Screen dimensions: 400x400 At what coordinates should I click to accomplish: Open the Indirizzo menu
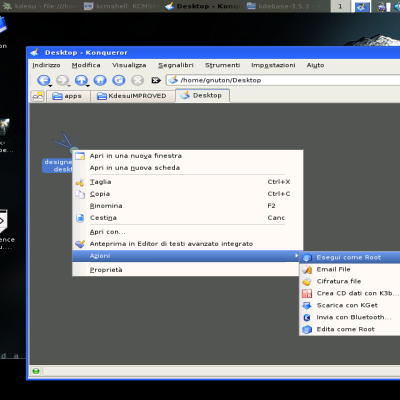pyautogui.click(x=46, y=65)
